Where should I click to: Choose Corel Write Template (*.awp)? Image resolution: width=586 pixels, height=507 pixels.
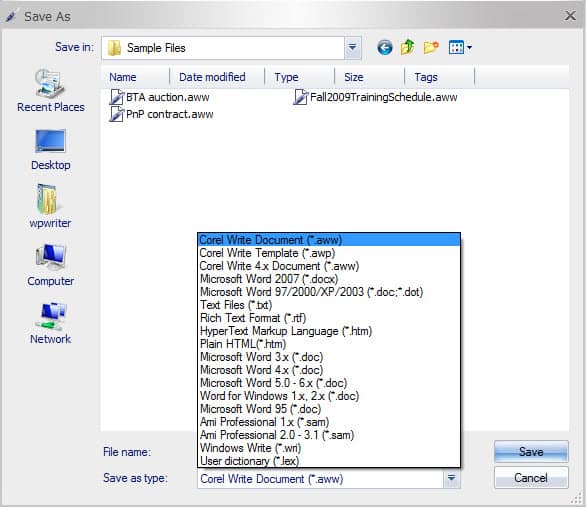pyautogui.click(x=329, y=253)
